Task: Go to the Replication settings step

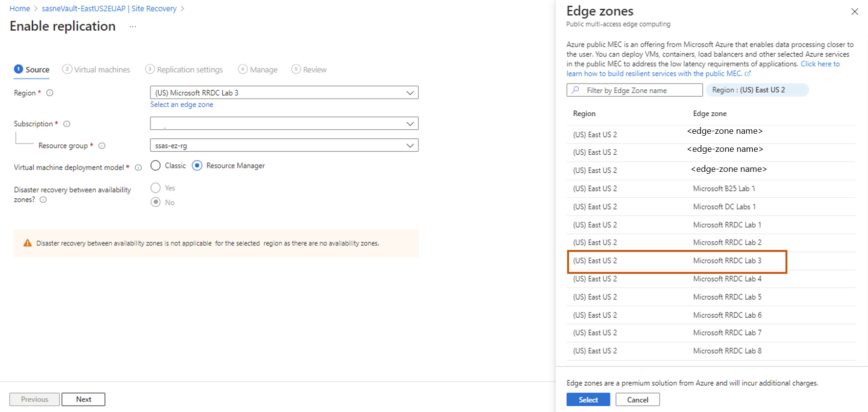Action: 184,69
